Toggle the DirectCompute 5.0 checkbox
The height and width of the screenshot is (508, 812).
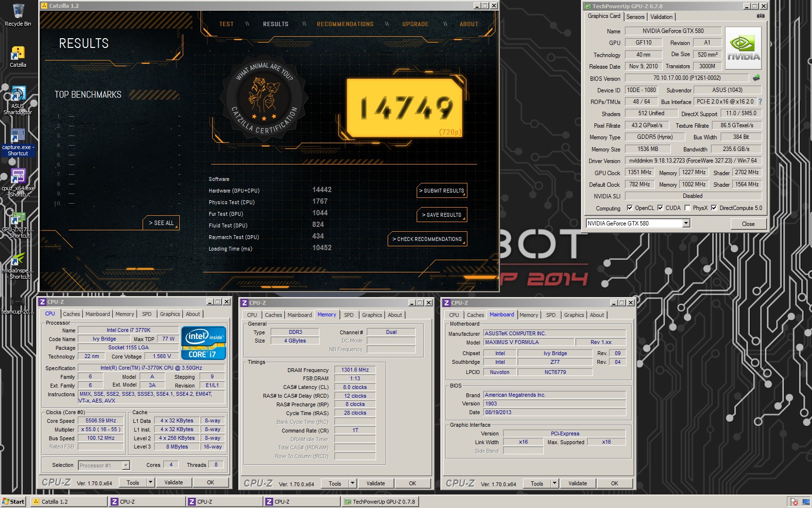coord(714,208)
